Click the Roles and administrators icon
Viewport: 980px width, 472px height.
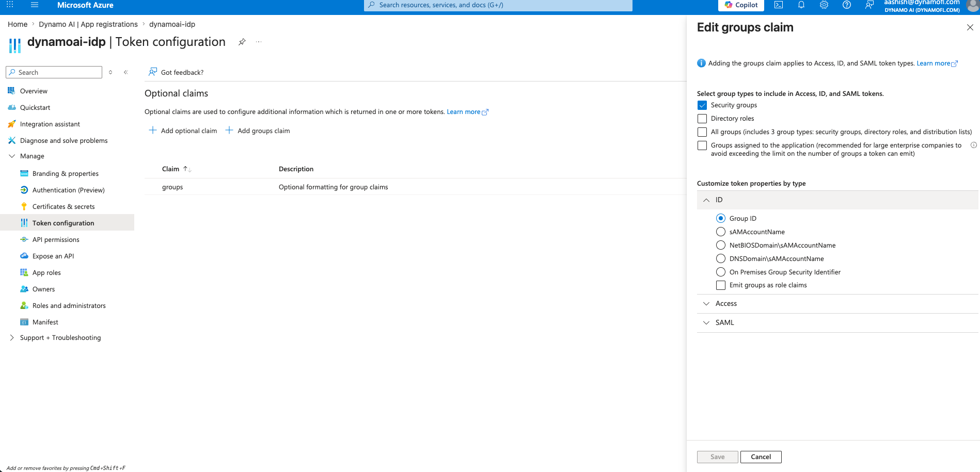click(x=24, y=305)
